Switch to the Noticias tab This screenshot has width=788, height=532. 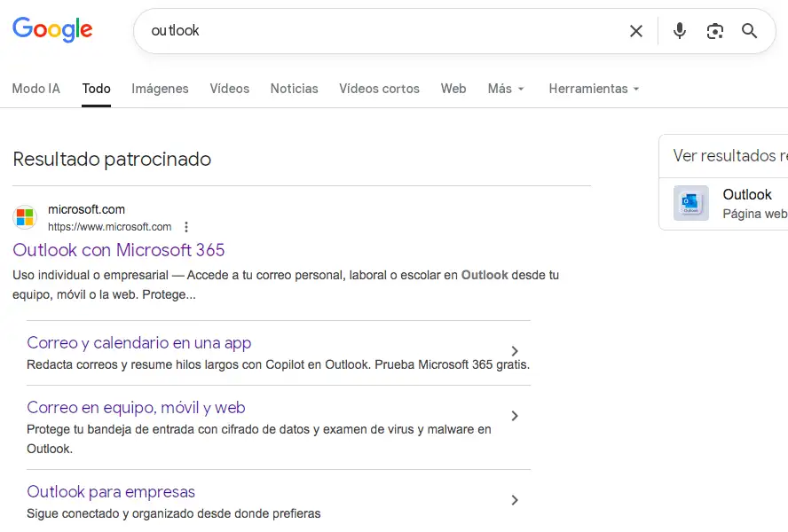[294, 89]
